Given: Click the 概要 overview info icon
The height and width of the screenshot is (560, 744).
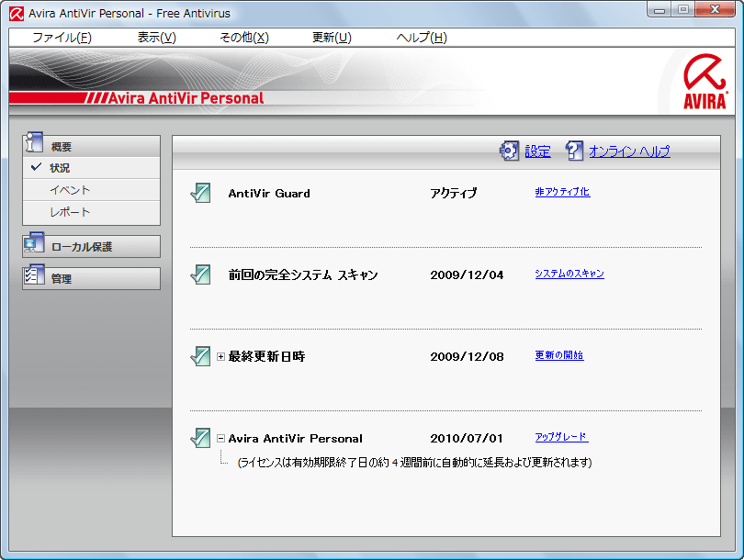Looking at the screenshot, I should point(35,142).
